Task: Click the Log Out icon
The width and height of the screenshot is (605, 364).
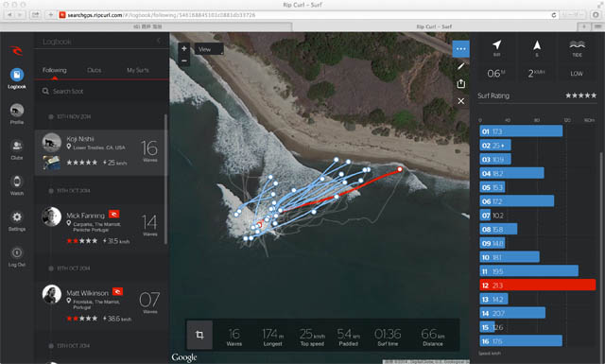Action: coord(17,252)
